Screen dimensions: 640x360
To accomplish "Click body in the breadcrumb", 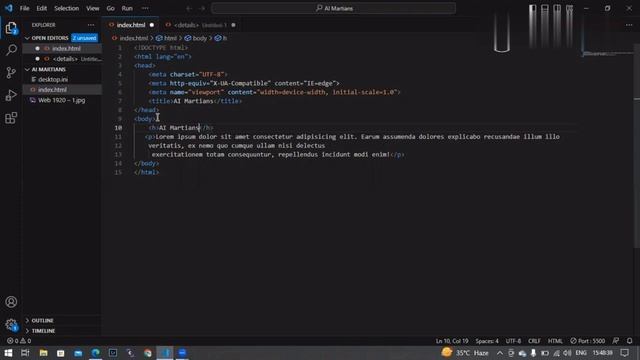I will click(x=200, y=38).
